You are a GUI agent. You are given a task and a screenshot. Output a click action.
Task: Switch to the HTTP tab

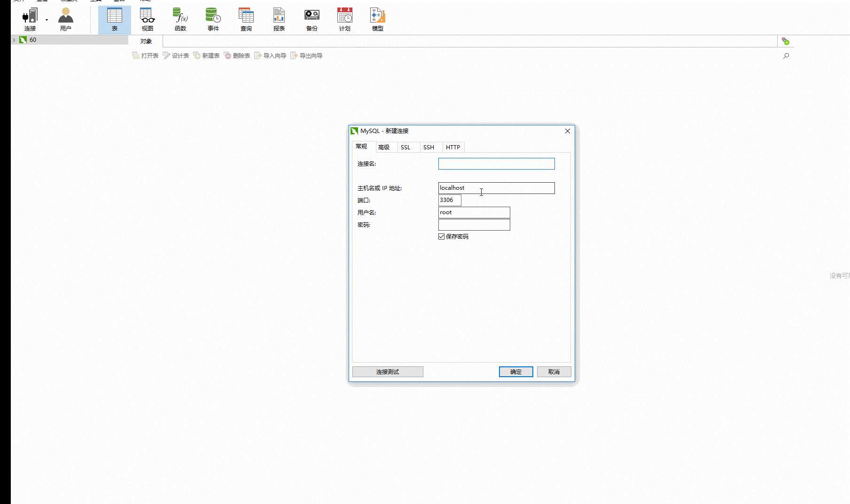click(x=453, y=147)
